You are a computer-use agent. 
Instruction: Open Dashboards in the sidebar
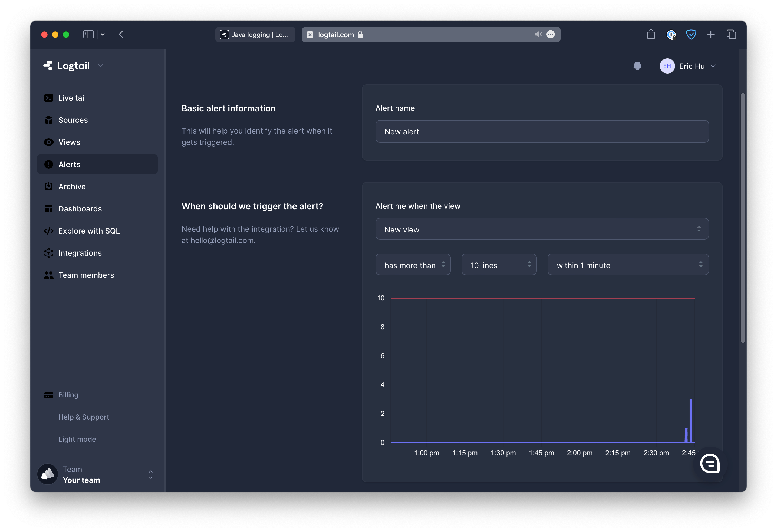(x=80, y=209)
